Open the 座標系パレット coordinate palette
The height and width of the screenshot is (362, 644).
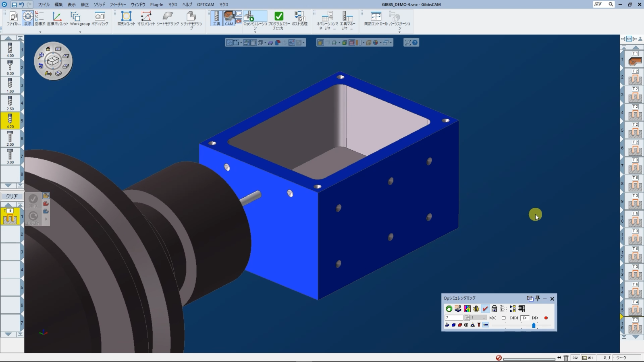pyautogui.click(x=58, y=19)
